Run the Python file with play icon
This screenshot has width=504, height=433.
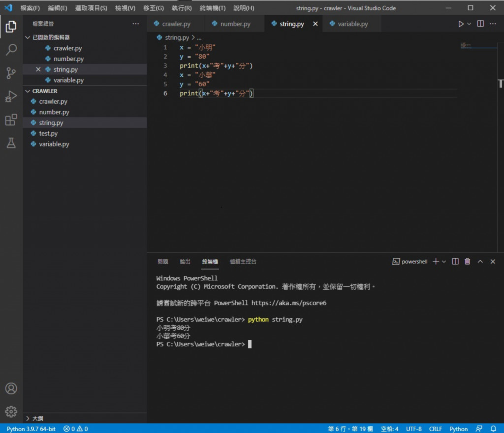(x=461, y=24)
